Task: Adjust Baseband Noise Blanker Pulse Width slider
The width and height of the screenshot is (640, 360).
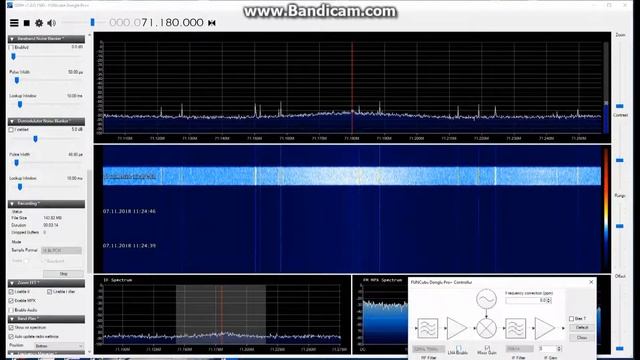Action: click(17, 80)
